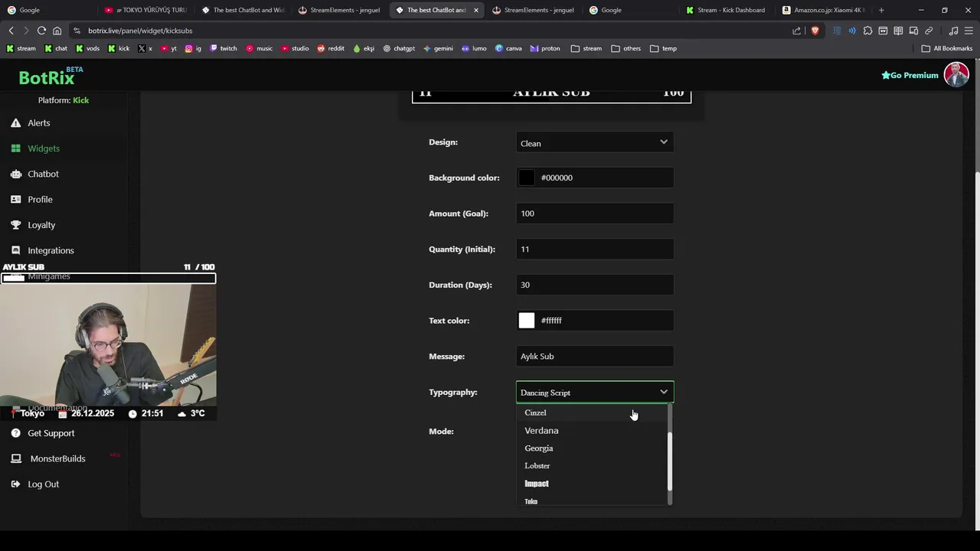Open the extensions puzzle icon

pyautogui.click(x=867, y=31)
